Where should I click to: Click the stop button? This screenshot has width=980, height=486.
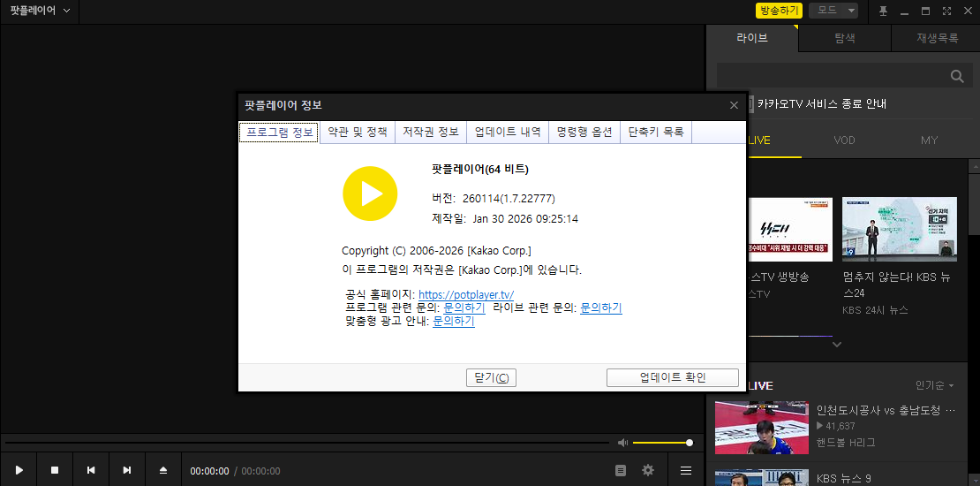click(x=55, y=470)
